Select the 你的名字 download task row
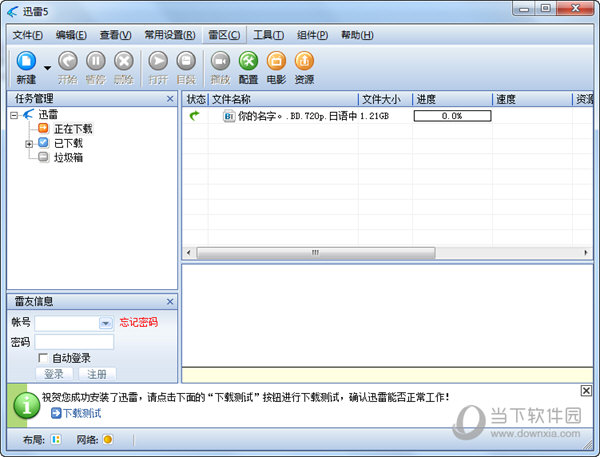Image resolution: width=600 pixels, height=457 pixels. point(387,116)
